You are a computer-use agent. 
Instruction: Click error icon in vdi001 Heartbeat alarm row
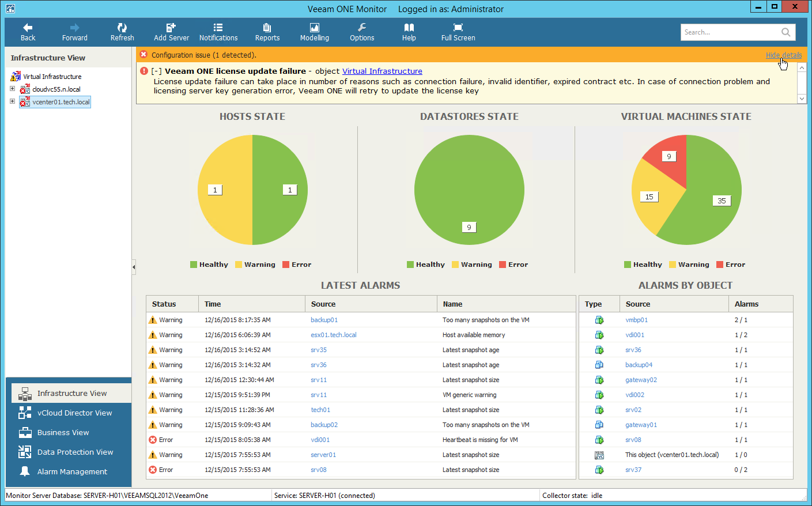click(x=153, y=440)
